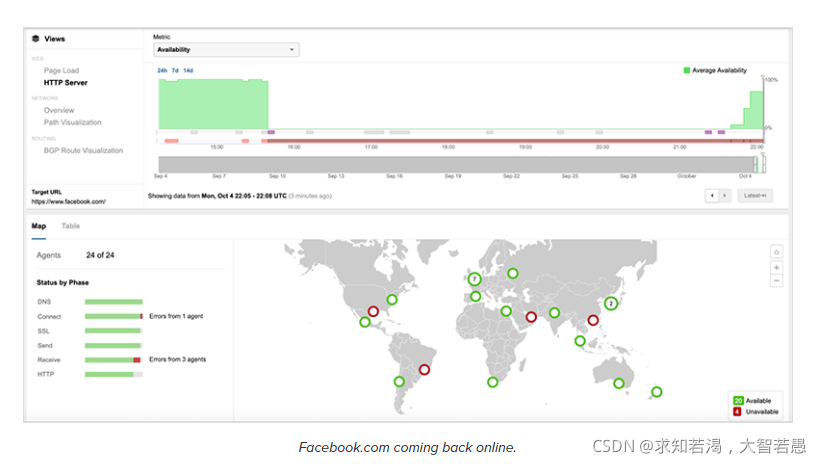The height and width of the screenshot is (464, 822).
Task: Jump to Latest data button
Action: coord(755,196)
